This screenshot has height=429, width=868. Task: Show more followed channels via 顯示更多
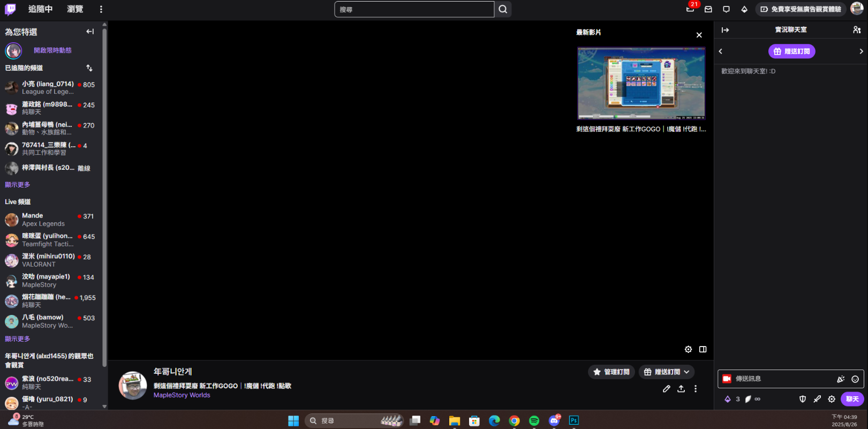coord(18,185)
